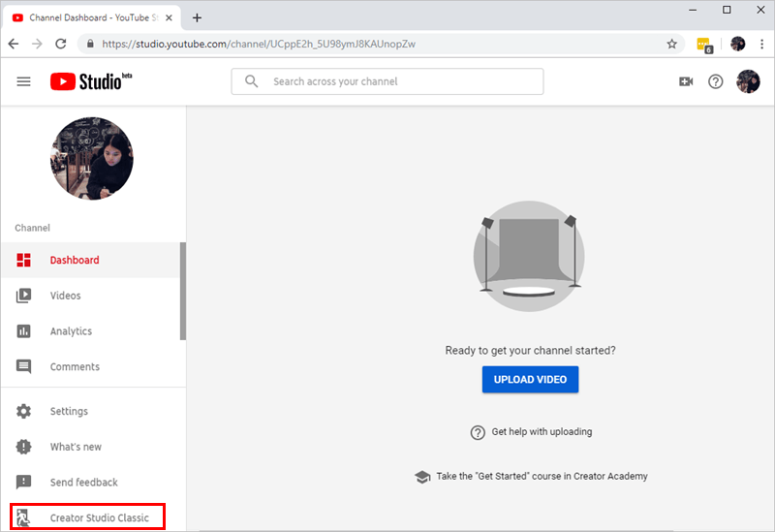Open Chrome three-dot menu
Image resolution: width=775 pixels, height=532 pixels.
(761, 44)
